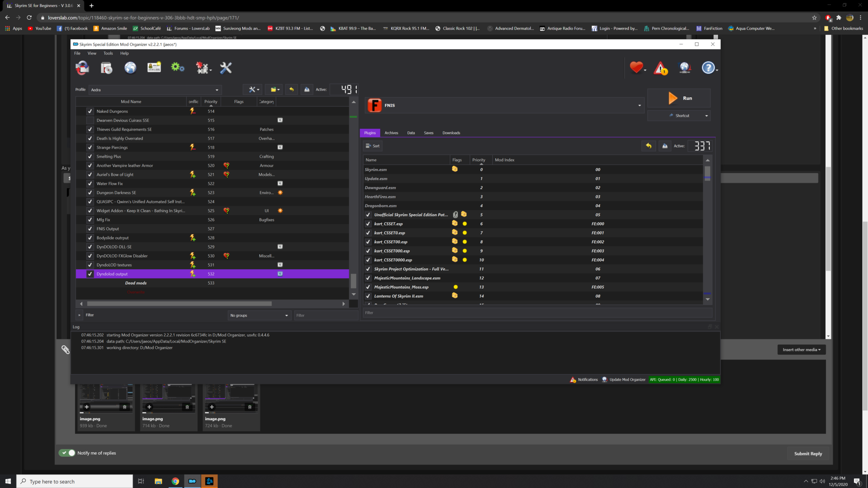Click the red heart Endorse icon

(x=637, y=68)
